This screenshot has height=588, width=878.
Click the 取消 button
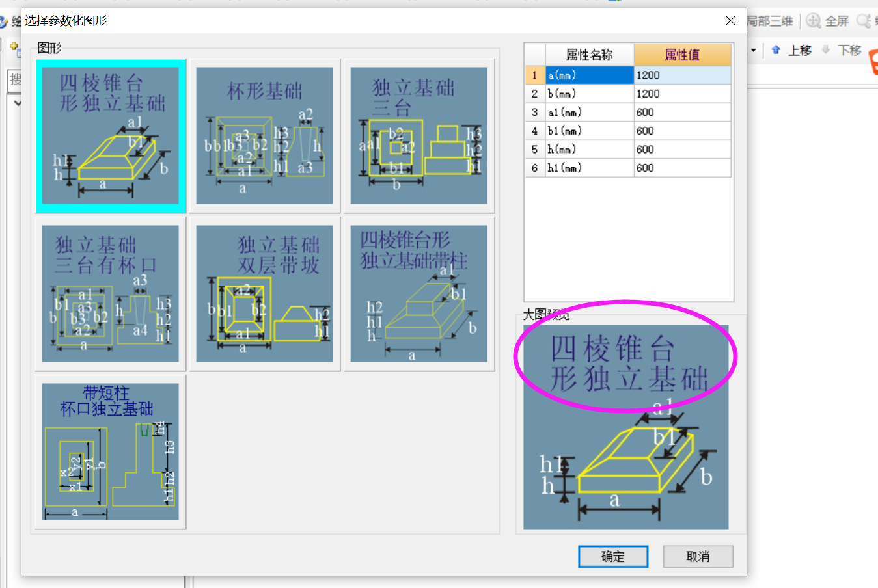pyautogui.click(x=698, y=557)
